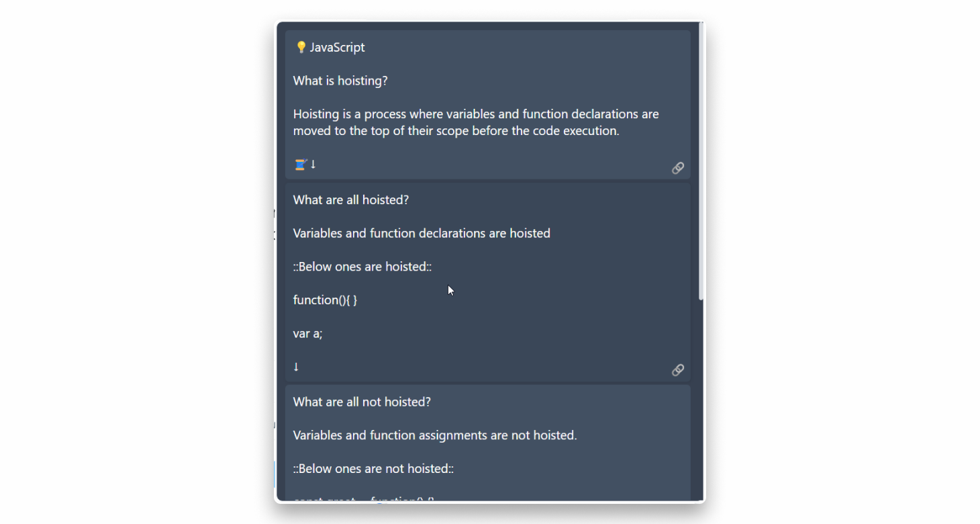This screenshot has width=980, height=524.
Task: Select the 'What are all not hoisted?' card
Action: click(x=362, y=402)
